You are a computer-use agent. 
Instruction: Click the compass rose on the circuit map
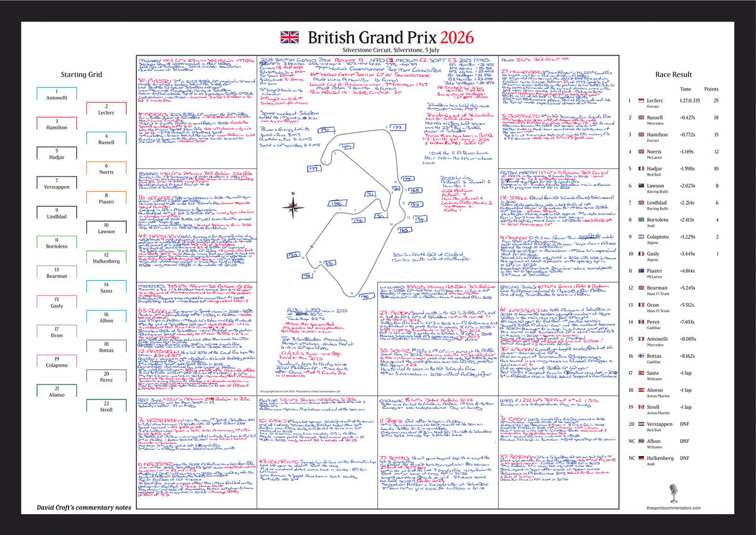(293, 203)
